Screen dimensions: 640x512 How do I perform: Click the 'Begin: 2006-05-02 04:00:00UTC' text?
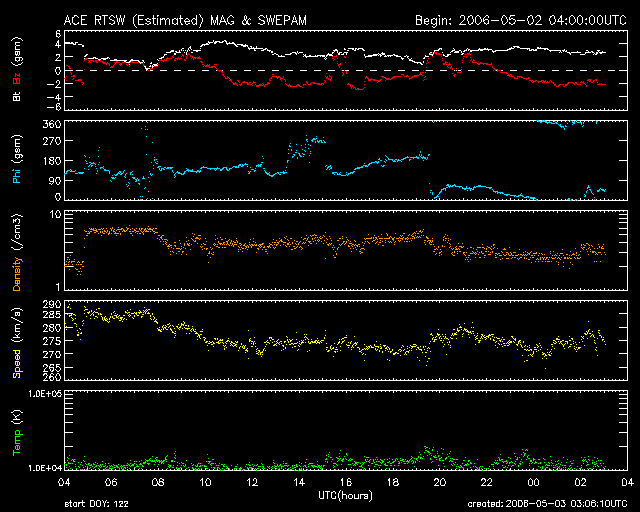pyautogui.click(x=521, y=20)
